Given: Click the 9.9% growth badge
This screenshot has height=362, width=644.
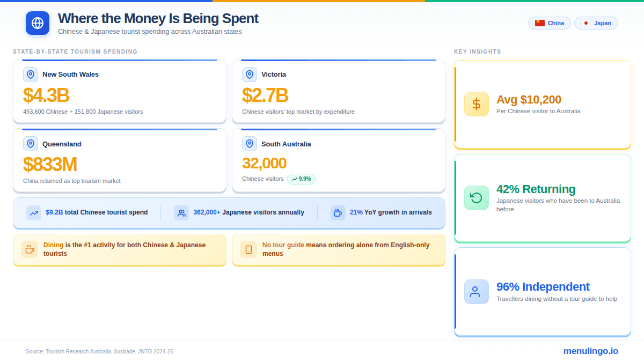Looking at the screenshot, I should pos(301,179).
